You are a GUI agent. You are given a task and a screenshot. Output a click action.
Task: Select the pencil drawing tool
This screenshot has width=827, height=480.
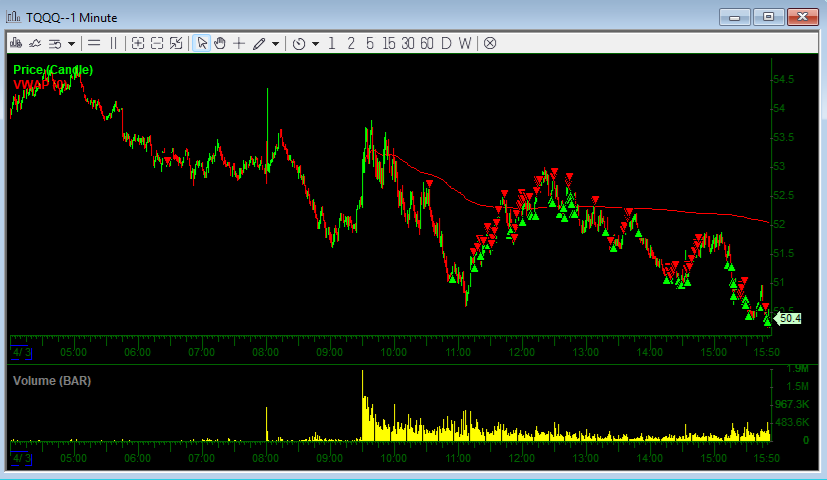click(x=259, y=43)
